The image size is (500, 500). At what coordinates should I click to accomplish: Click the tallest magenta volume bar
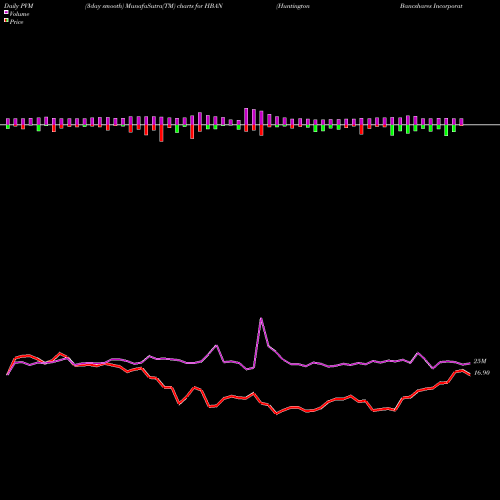[246, 116]
